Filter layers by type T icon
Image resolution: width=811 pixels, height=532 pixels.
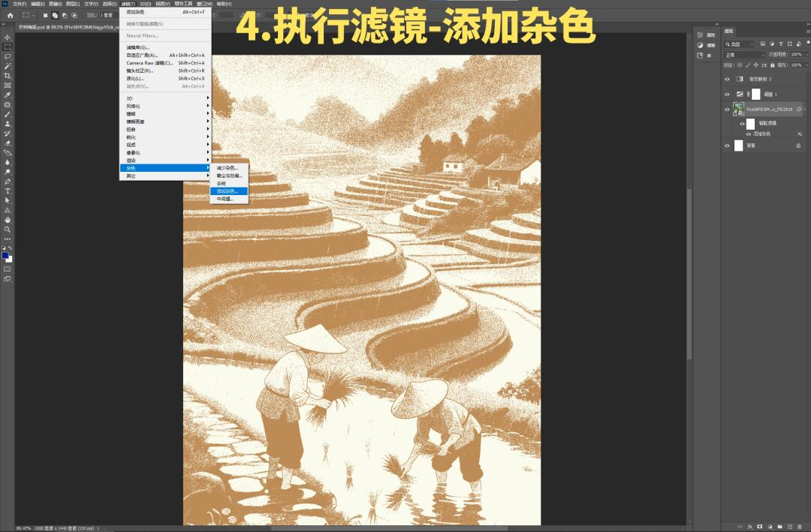click(x=780, y=44)
